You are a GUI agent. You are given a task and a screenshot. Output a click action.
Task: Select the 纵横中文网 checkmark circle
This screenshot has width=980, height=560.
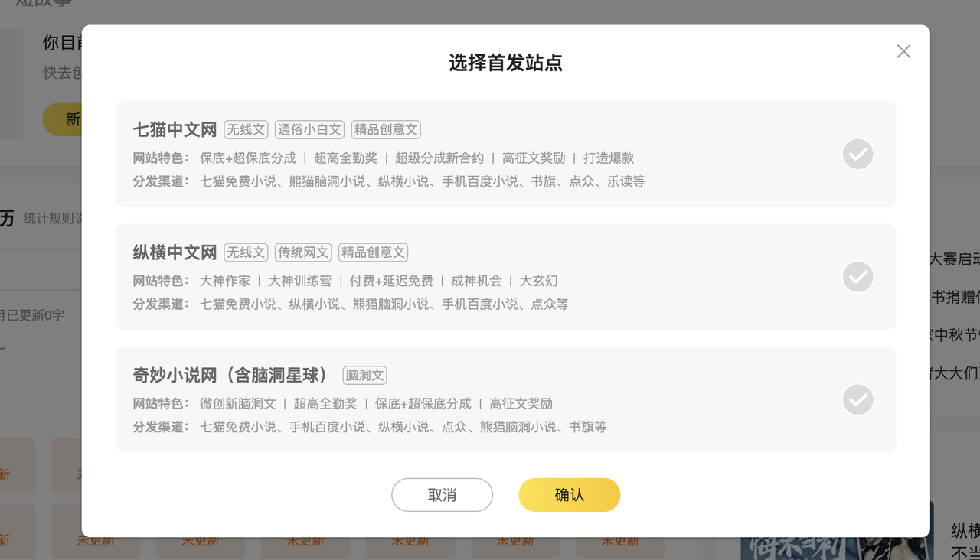click(857, 277)
